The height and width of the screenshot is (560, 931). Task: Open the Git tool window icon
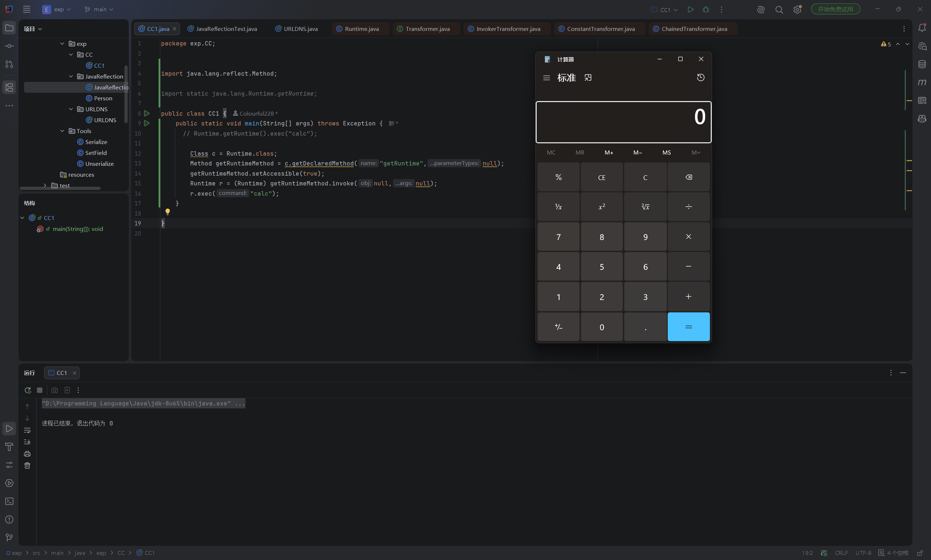tap(9, 537)
